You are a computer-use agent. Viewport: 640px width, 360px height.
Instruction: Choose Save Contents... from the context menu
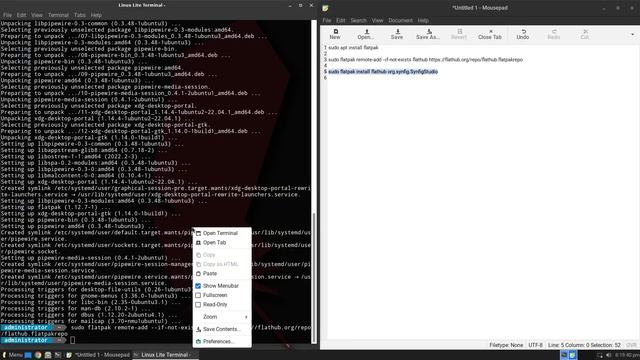222,329
